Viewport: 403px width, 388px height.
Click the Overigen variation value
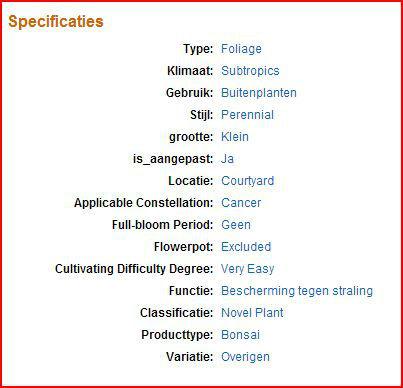245,357
